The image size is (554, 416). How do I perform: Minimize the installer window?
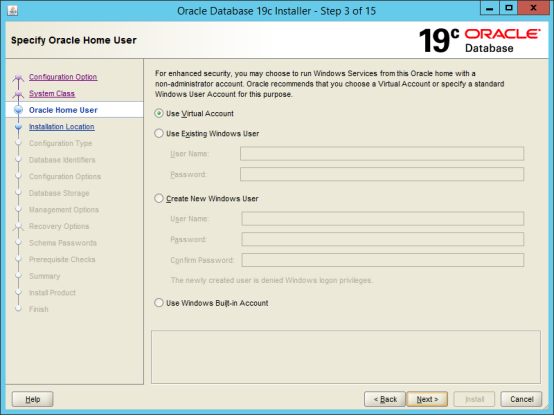pos(490,8)
